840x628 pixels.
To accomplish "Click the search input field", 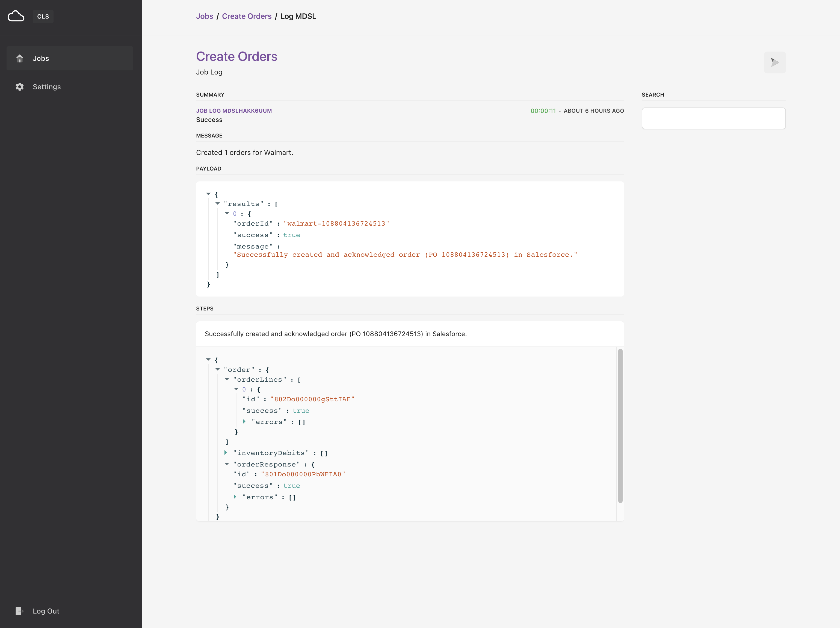I will point(713,118).
